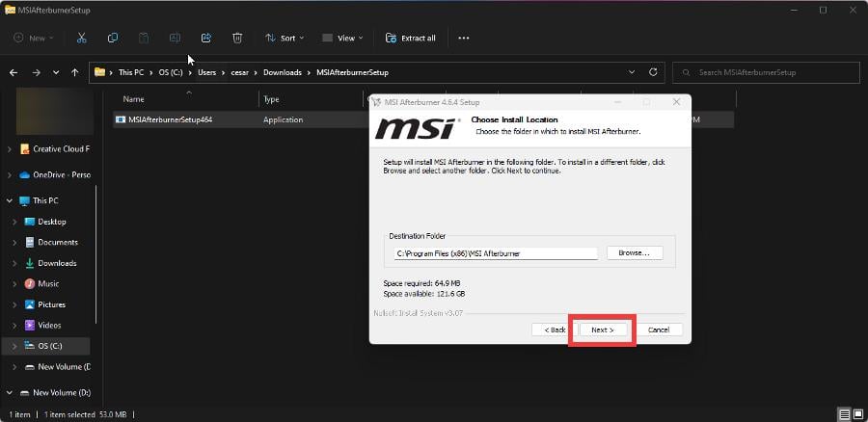This screenshot has height=422, width=868.
Task: Click the Documents folder icon
Action: [x=30, y=242]
